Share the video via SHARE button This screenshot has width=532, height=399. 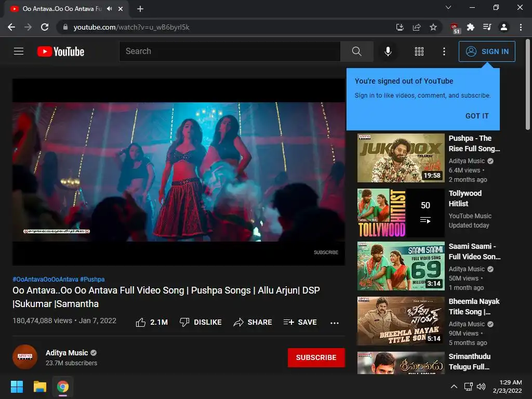click(253, 322)
